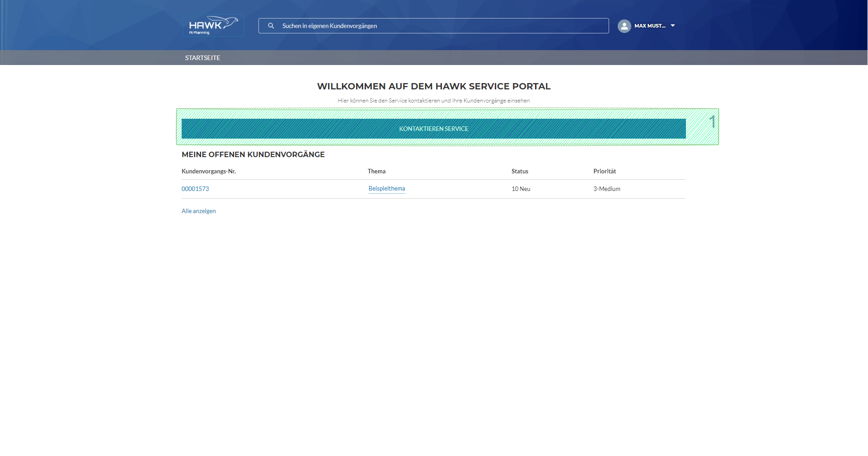Click the Thema column header
The image size is (868, 456).
(x=376, y=171)
